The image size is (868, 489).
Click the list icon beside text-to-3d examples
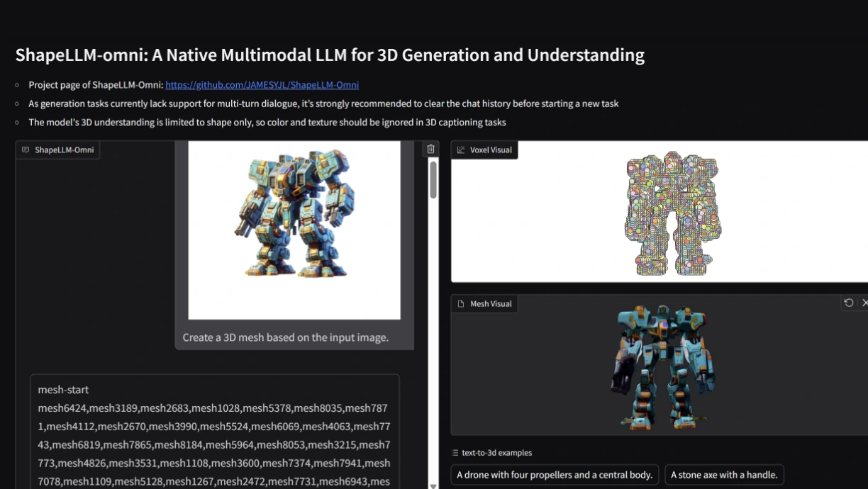[x=455, y=453]
